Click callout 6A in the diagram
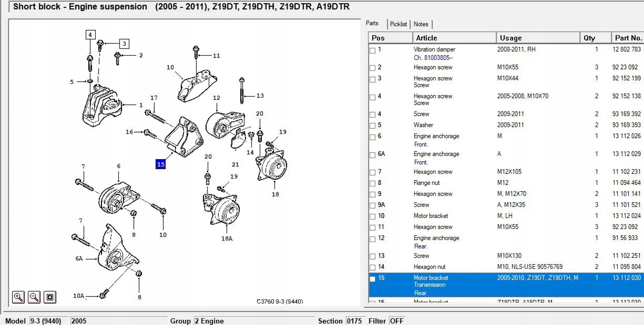The image size is (644, 325). click(79, 258)
